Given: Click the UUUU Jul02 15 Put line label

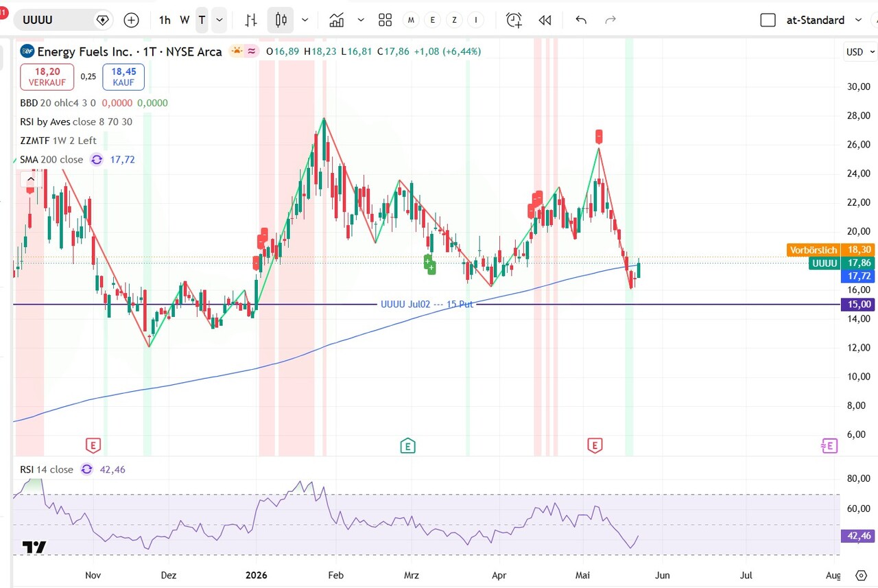Looking at the screenshot, I should click(427, 304).
